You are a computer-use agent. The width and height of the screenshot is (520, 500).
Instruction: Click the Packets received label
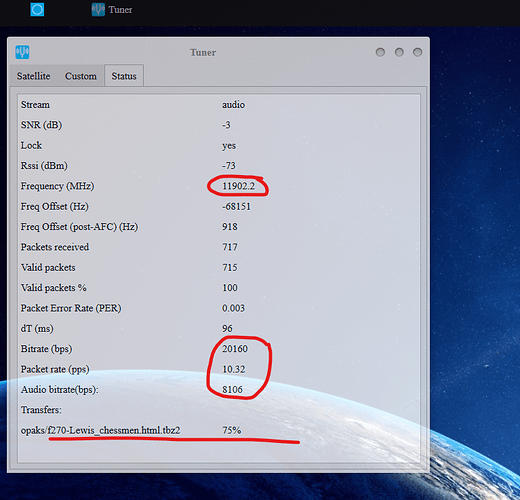coord(55,247)
